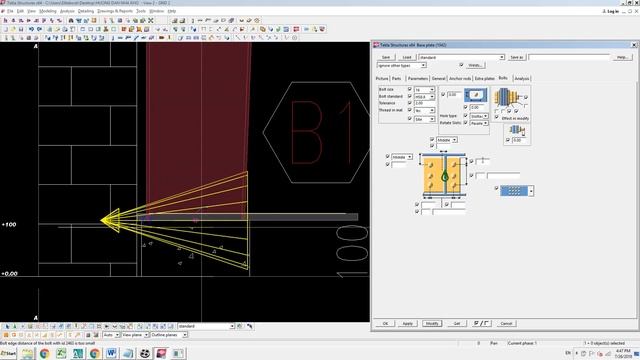Click the black X icon in the top toolbar
This screenshot has width=640, height=360.
tap(151, 20)
